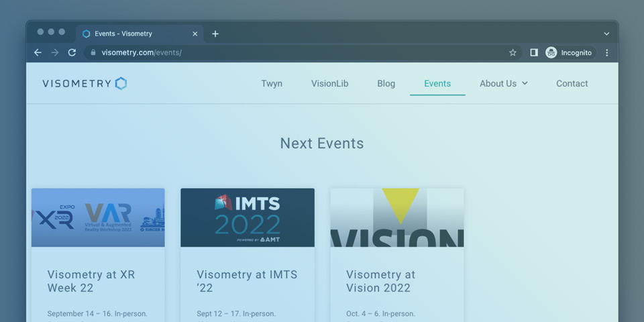Image resolution: width=644 pixels, height=322 pixels.
Task: Expand the tab search dropdown arrow
Action: (x=606, y=34)
